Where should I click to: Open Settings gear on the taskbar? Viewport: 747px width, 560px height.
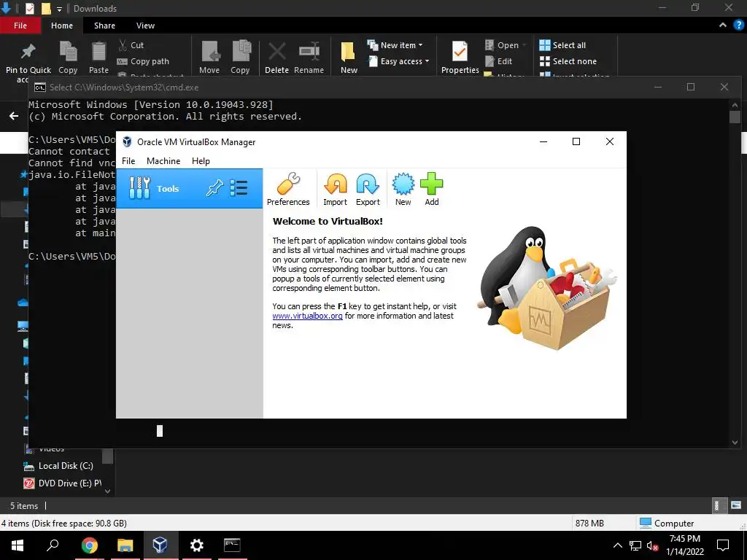196,545
